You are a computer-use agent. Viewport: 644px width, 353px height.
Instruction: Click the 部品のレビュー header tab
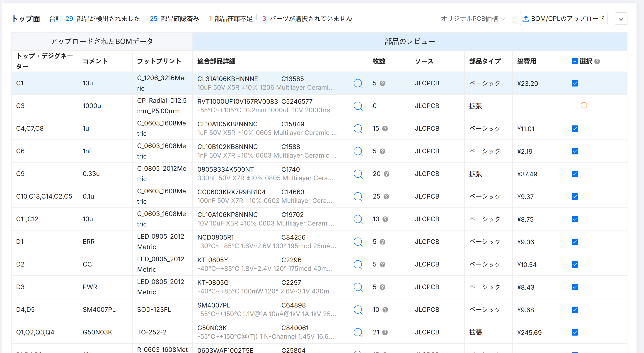coord(409,41)
